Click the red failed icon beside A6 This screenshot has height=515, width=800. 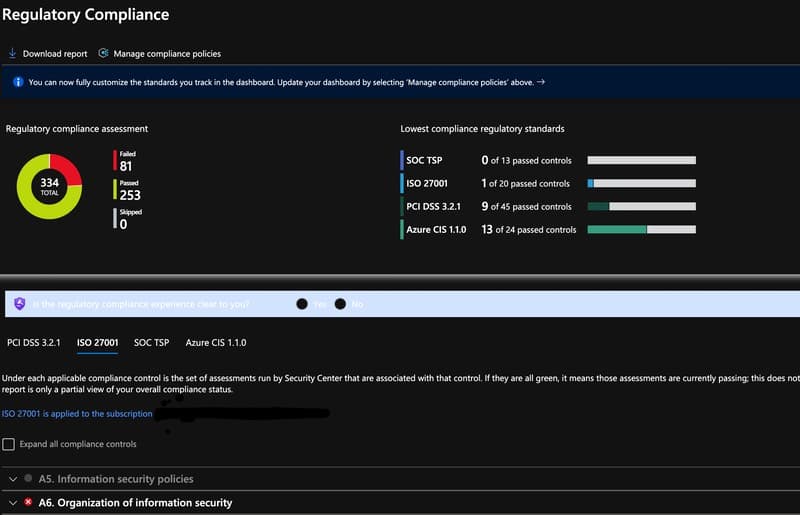pos(28,502)
